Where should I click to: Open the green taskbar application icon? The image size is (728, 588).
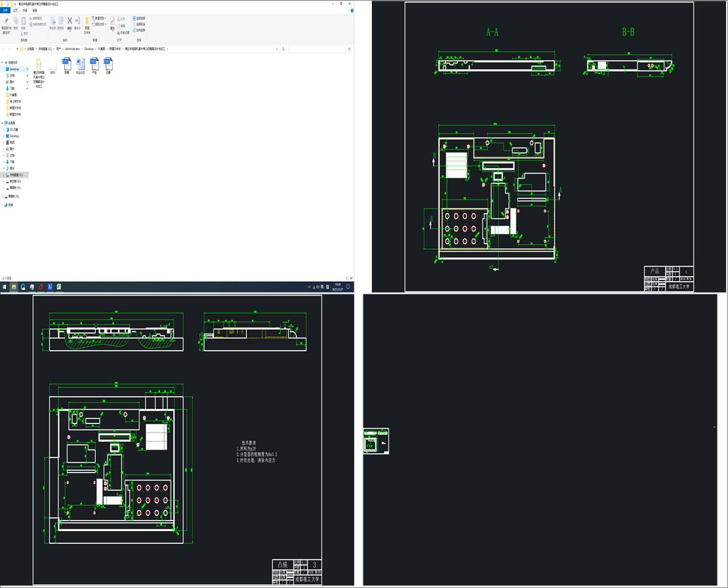click(59, 287)
